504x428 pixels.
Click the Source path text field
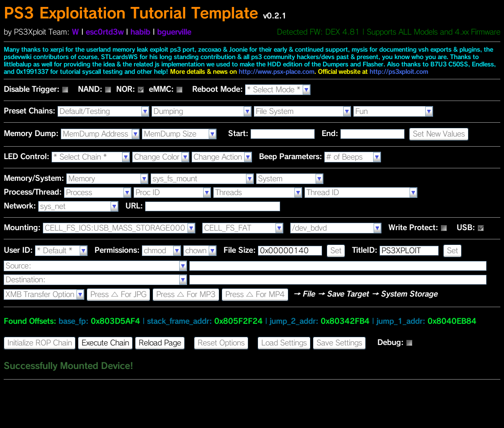338,266
